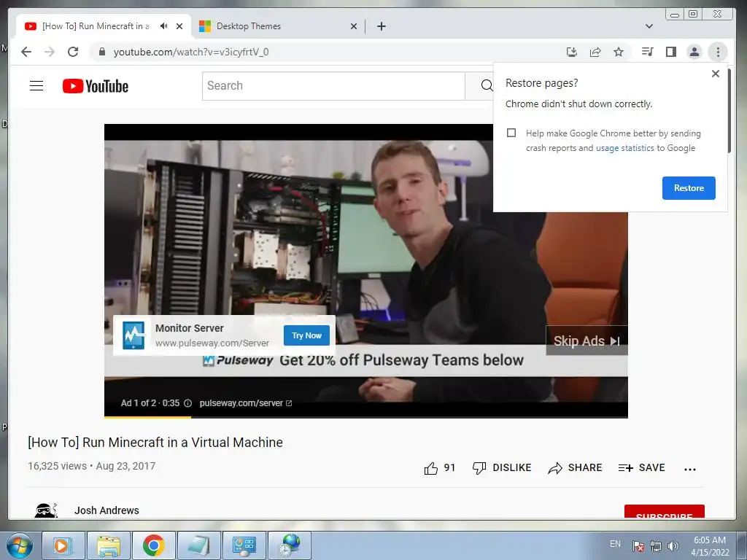Open the media control toolbar icon
The height and width of the screenshot is (560, 747).
(648, 52)
